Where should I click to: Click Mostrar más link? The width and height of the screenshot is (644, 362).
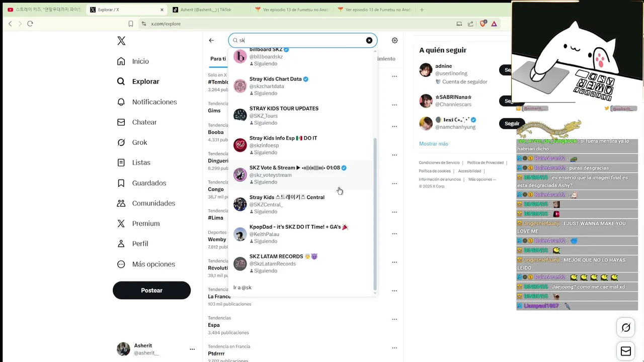tap(434, 144)
